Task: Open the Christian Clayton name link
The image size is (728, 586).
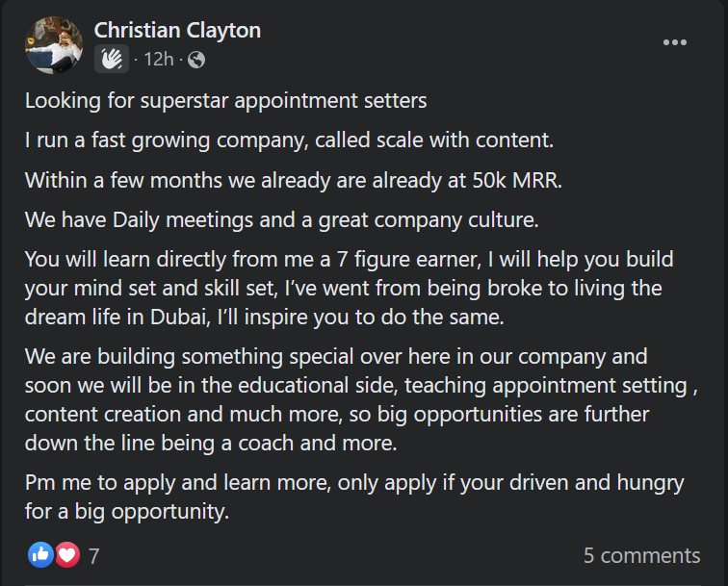Action: click(x=177, y=31)
